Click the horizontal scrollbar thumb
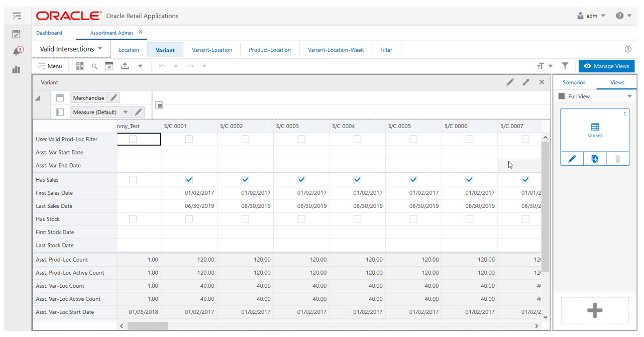The height and width of the screenshot is (337, 644). 148,326
